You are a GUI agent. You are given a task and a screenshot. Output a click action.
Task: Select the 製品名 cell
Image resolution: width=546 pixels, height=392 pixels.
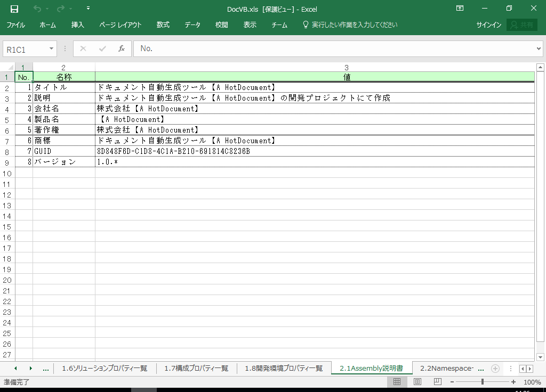(x=64, y=119)
